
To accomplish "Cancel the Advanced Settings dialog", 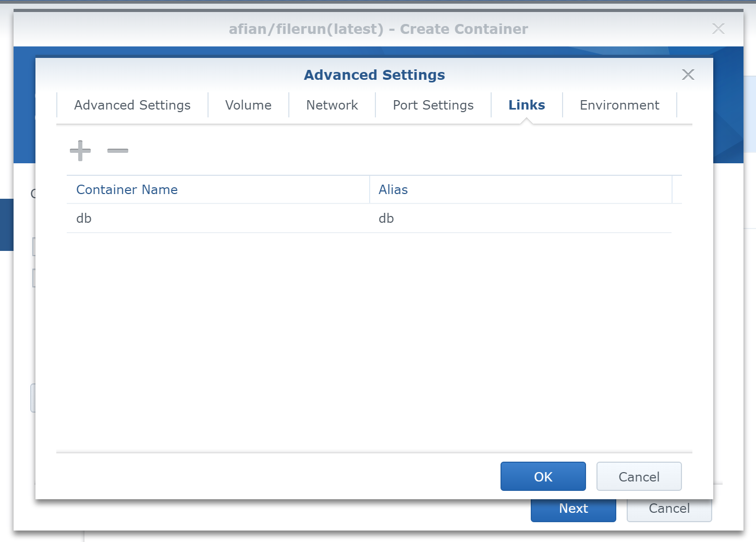I will 639,477.
